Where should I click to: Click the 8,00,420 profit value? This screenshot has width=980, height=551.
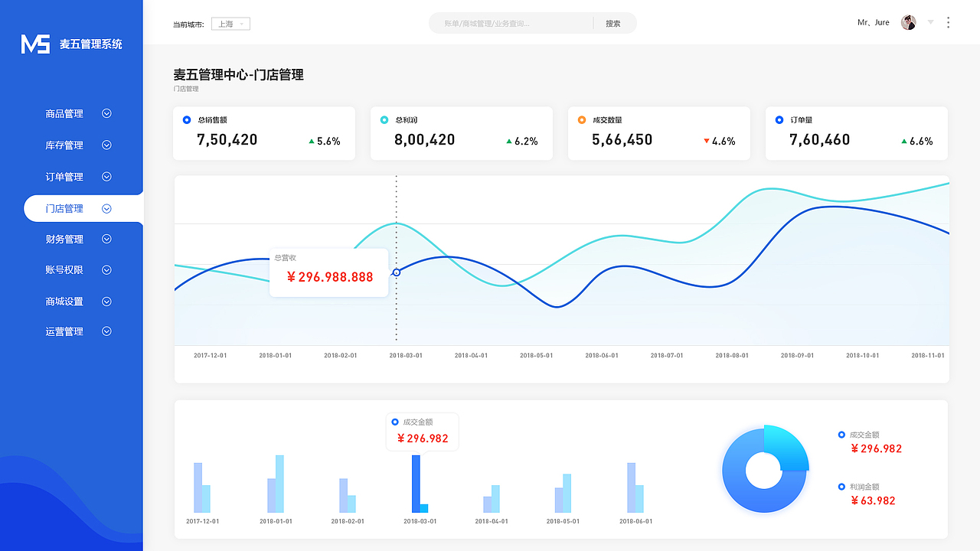425,140
